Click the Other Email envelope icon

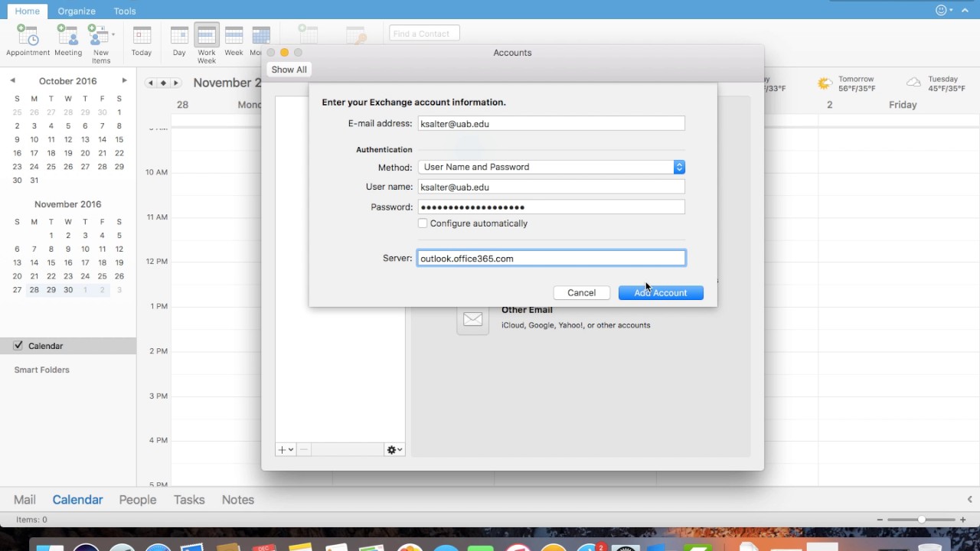pos(472,319)
